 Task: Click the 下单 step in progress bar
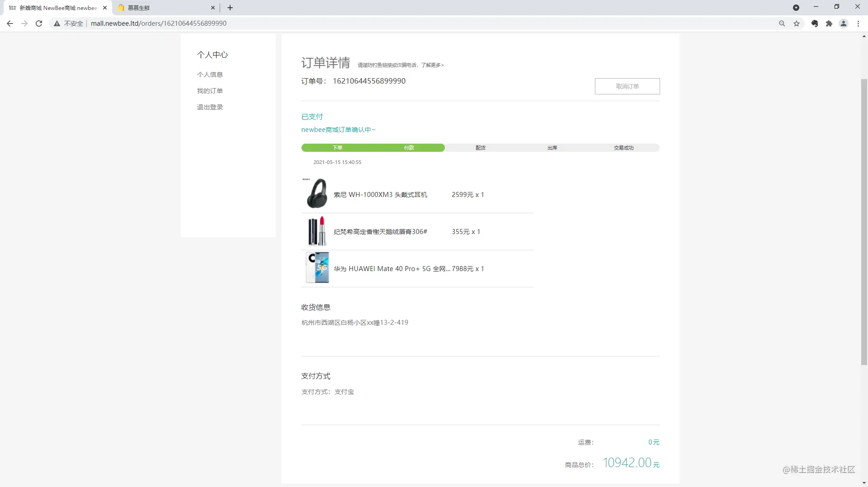(x=337, y=148)
